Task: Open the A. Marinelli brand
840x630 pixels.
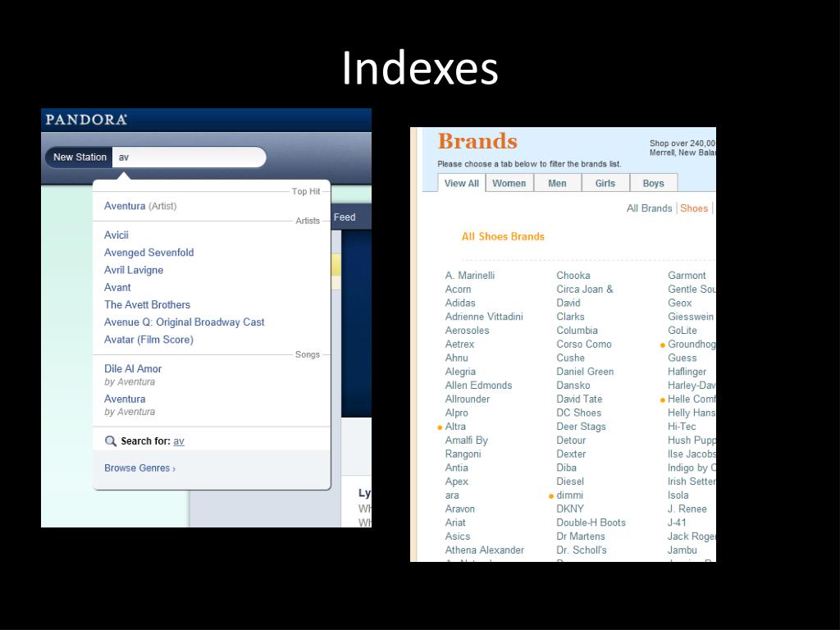Action: coord(470,276)
